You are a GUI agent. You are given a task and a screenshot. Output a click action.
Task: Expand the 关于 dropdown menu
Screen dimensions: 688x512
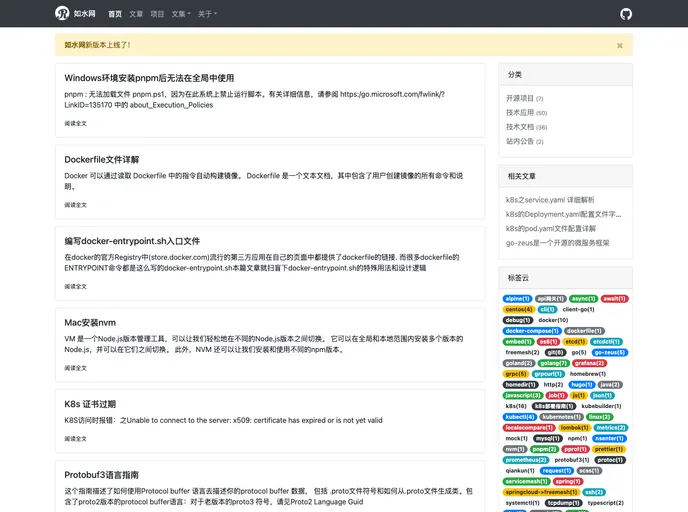point(207,14)
